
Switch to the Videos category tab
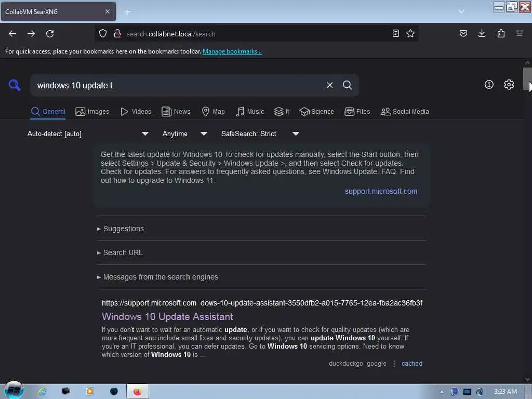tap(136, 112)
